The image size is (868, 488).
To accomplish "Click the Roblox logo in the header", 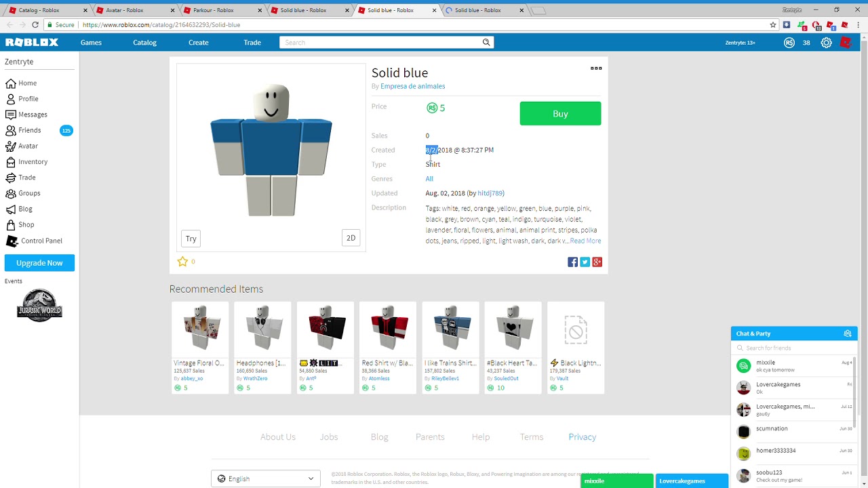I will [x=32, y=42].
